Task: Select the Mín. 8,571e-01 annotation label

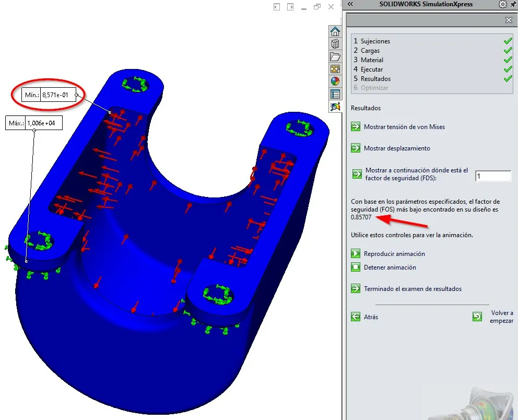Action: click(49, 95)
